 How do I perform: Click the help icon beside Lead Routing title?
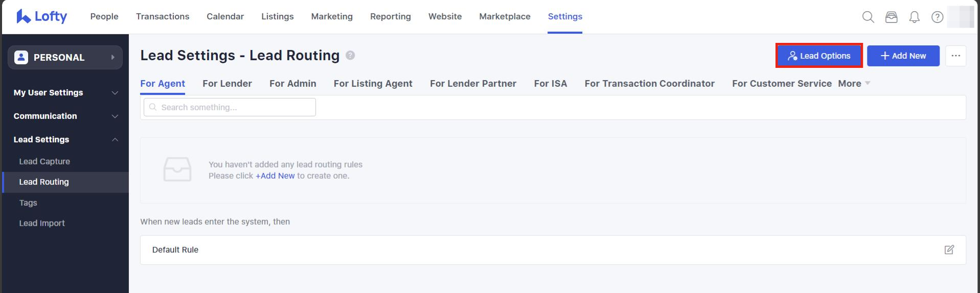click(x=350, y=55)
